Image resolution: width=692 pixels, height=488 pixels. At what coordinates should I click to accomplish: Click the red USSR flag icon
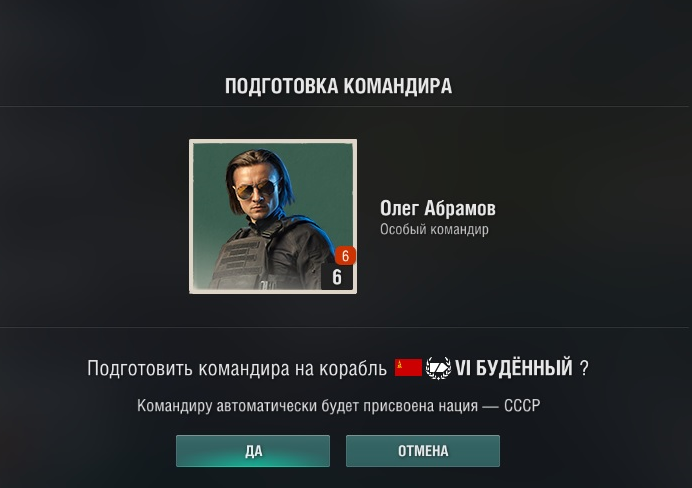[408, 367]
